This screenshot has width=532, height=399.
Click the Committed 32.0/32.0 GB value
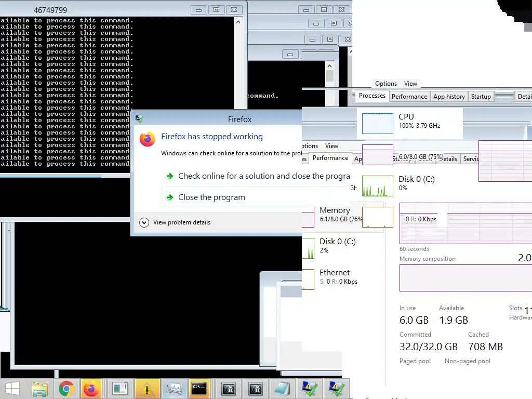point(429,347)
